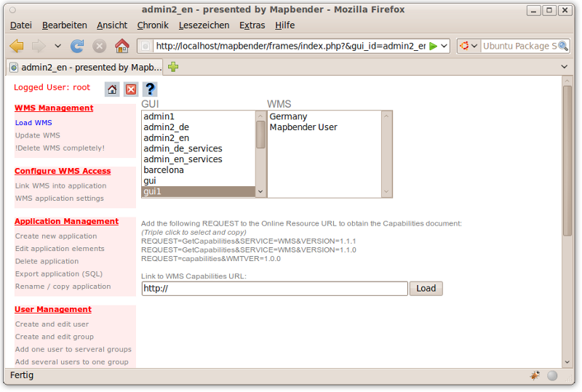The image size is (582, 392).
Task: Reload page with the refresh icon
Action: (77, 46)
